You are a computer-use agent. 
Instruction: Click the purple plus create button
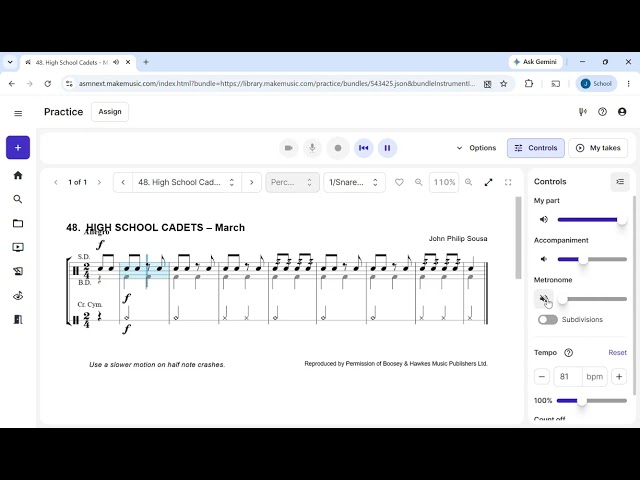coord(18,148)
